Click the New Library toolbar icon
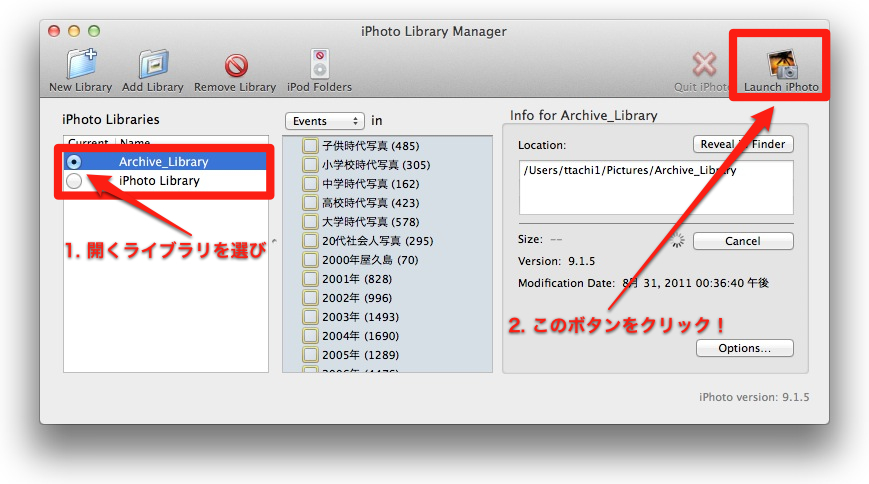 (x=80, y=65)
